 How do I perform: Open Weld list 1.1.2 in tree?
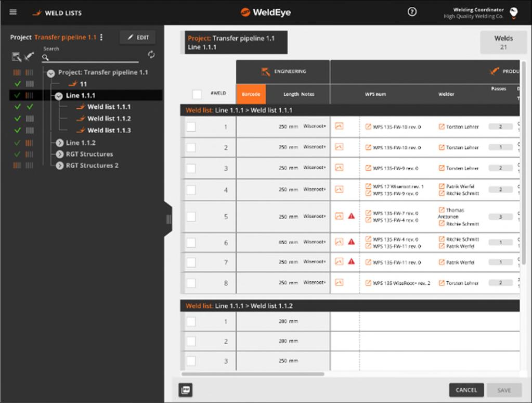[109, 119]
